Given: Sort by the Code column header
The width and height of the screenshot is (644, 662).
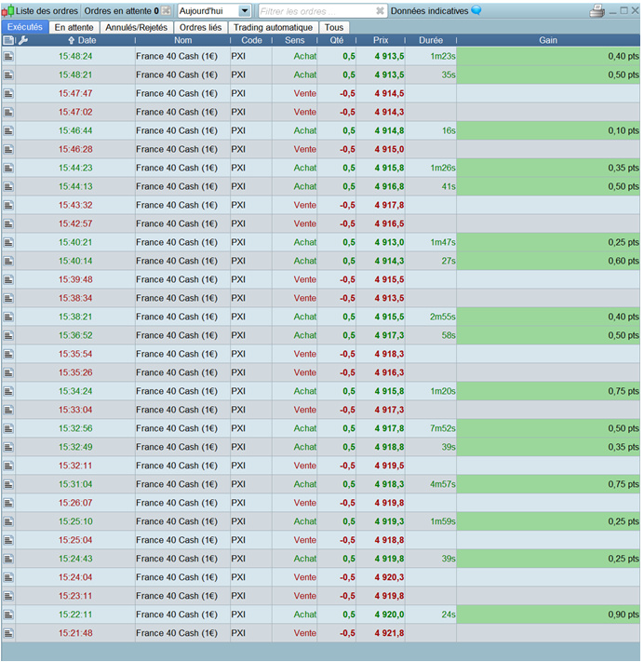Looking at the screenshot, I should 251,40.
